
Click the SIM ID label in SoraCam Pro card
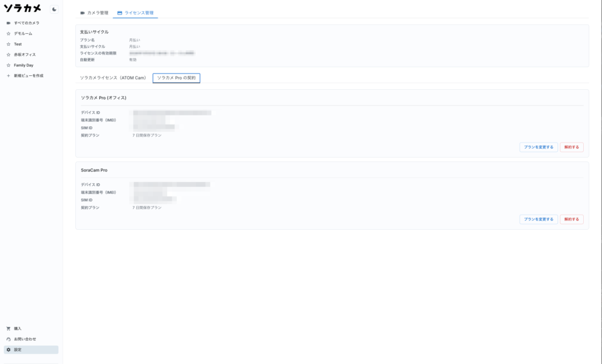87,200
